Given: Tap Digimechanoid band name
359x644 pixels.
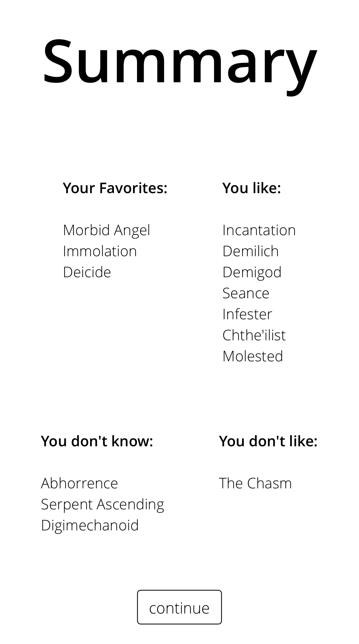Looking at the screenshot, I should click(x=90, y=526).
